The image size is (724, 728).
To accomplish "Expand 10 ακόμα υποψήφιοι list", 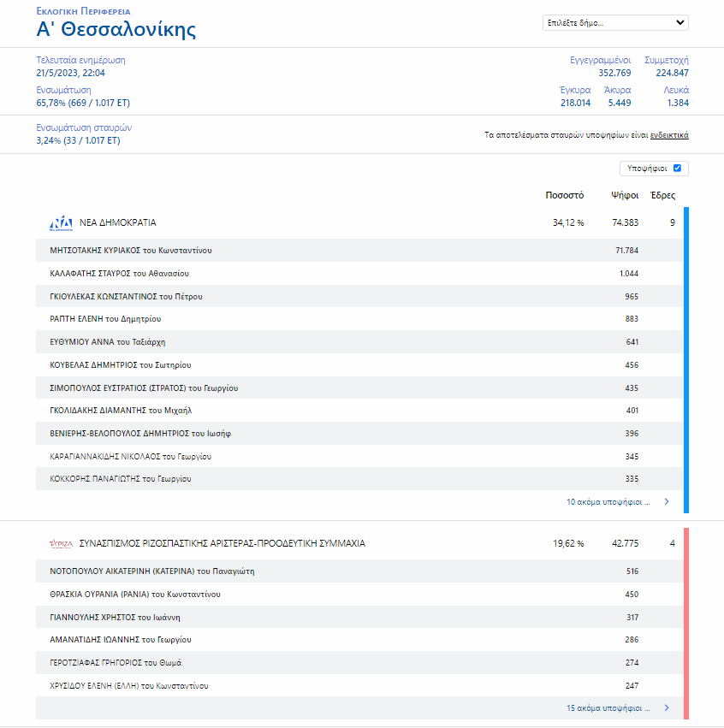I will click(608, 502).
